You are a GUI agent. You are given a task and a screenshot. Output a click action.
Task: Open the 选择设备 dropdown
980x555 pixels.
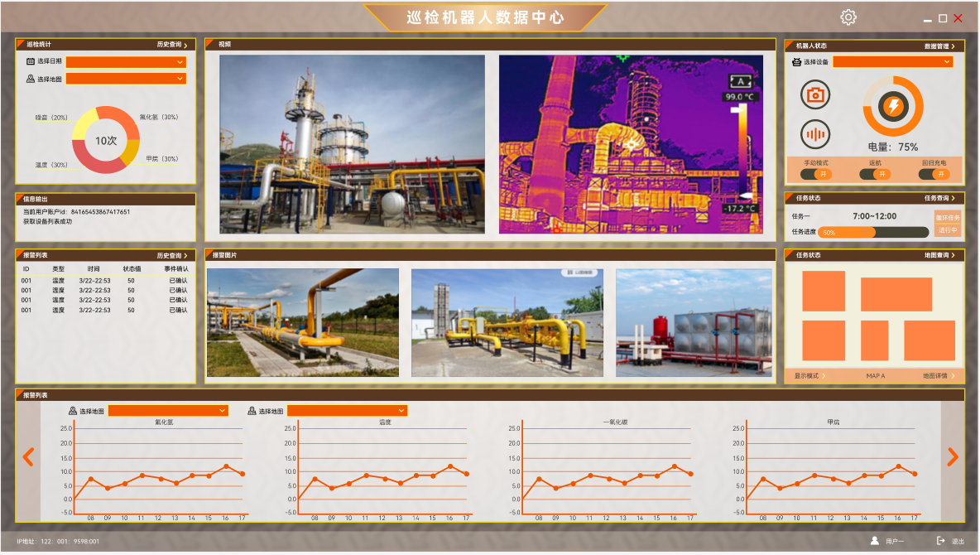892,61
